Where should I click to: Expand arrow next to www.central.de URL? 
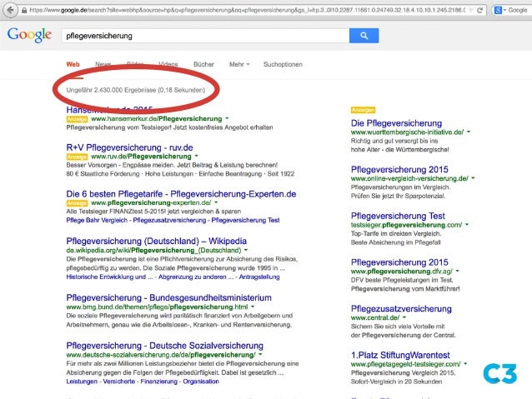coord(404,317)
